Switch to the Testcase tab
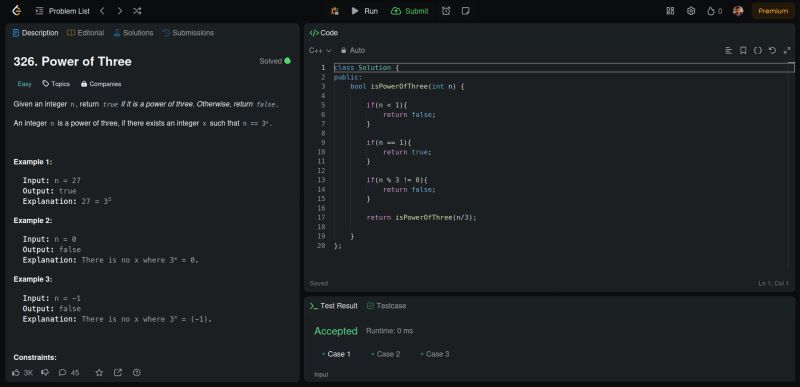The width and height of the screenshot is (800, 387). (386, 306)
